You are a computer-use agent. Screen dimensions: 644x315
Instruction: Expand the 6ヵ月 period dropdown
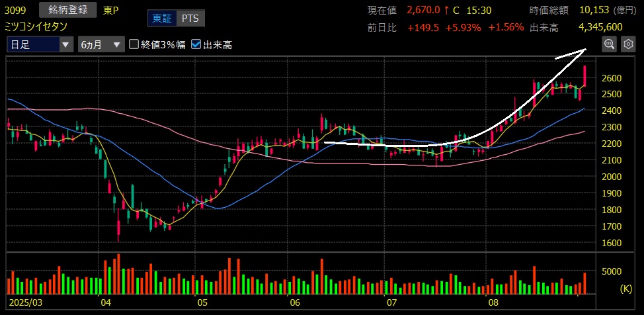click(116, 44)
